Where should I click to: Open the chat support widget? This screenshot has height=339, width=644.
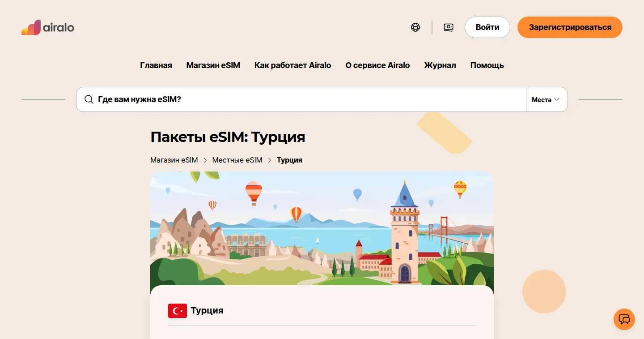tap(624, 319)
